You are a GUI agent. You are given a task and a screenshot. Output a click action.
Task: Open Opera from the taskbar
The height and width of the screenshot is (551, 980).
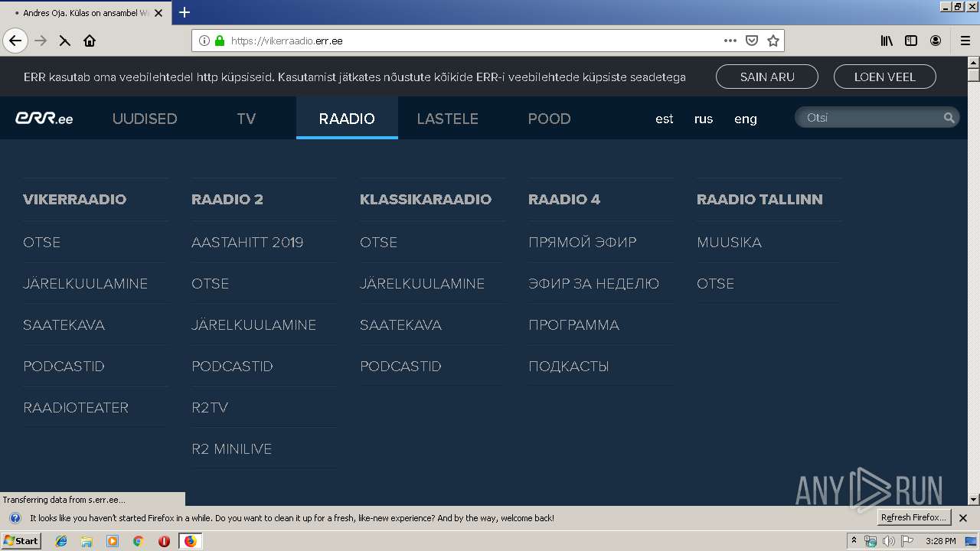pyautogui.click(x=164, y=541)
